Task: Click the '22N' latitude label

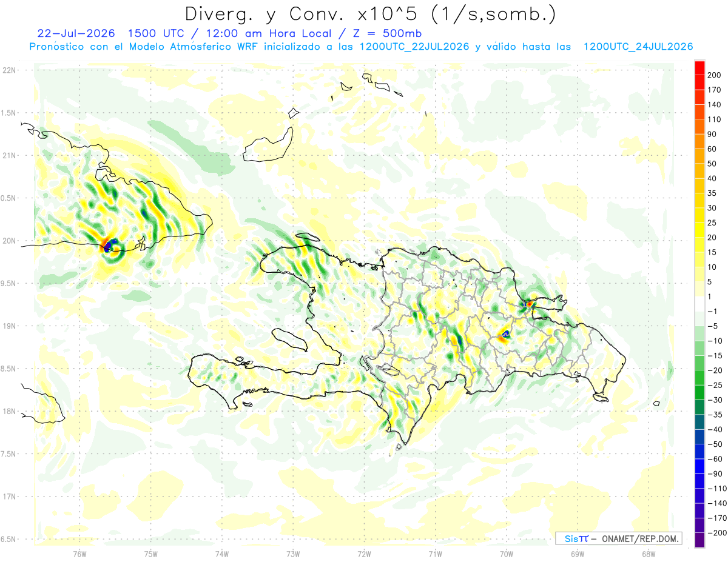Action: pos(8,70)
